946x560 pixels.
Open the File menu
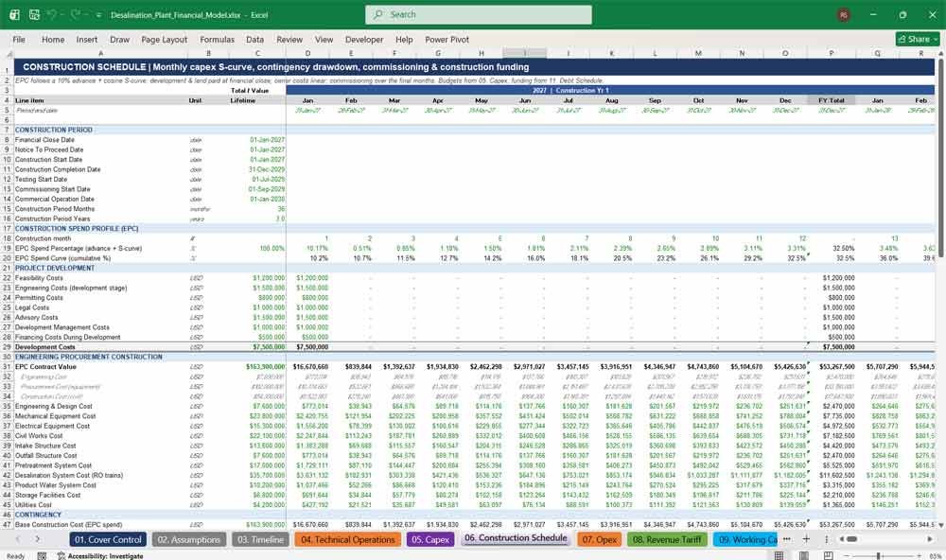[x=19, y=39]
